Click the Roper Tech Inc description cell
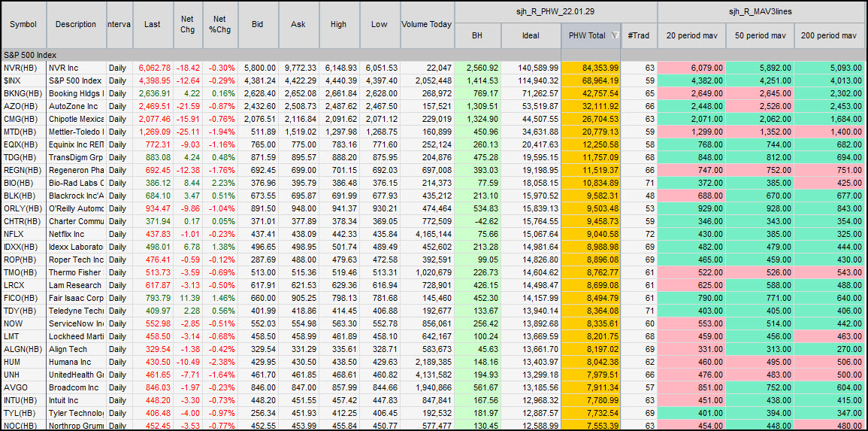868x431 pixels. [77, 260]
